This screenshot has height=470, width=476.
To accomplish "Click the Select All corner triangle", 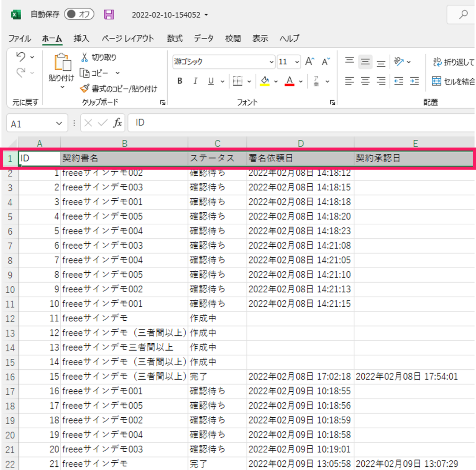I will (12, 143).
